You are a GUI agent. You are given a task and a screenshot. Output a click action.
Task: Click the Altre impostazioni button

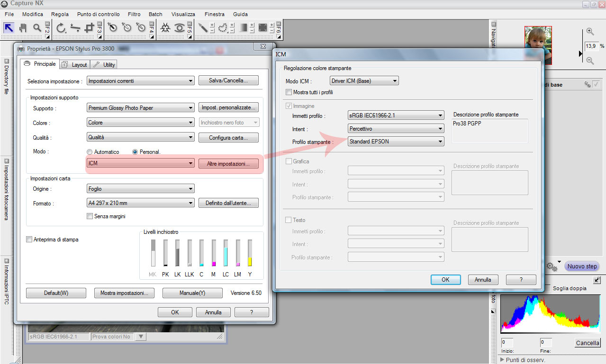click(228, 164)
